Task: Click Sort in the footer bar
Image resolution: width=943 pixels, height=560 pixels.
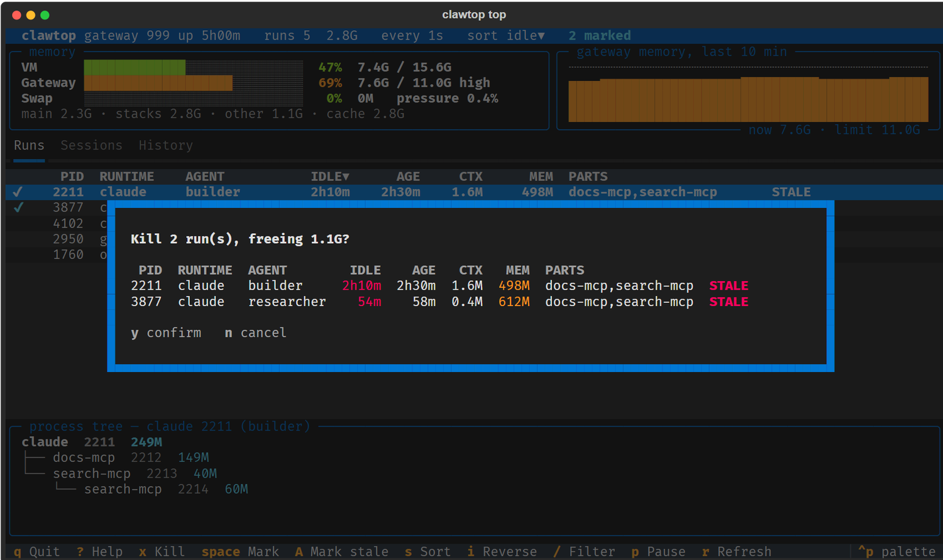Action: (427, 551)
